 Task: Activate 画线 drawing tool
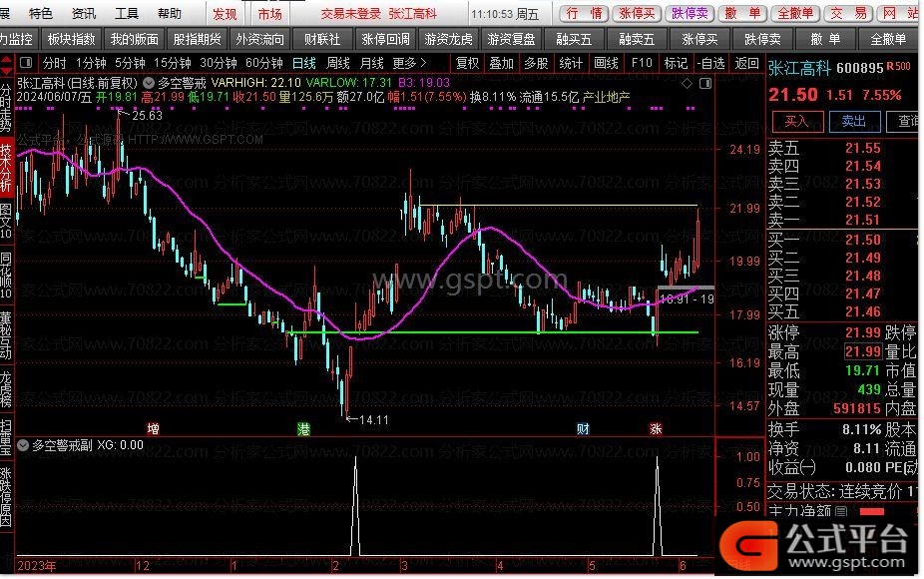(606, 63)
